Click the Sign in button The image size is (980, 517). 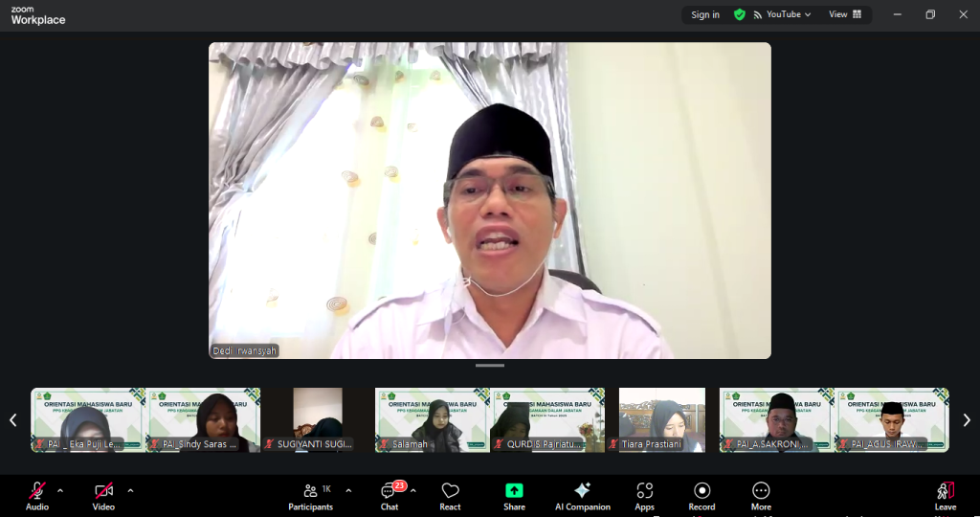coord(705,14)
